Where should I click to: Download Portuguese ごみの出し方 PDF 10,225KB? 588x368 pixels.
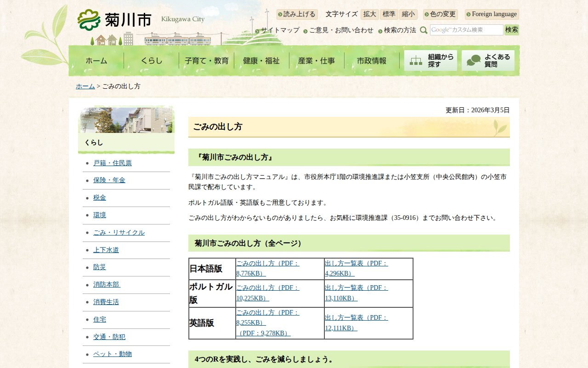coord(268,293)
